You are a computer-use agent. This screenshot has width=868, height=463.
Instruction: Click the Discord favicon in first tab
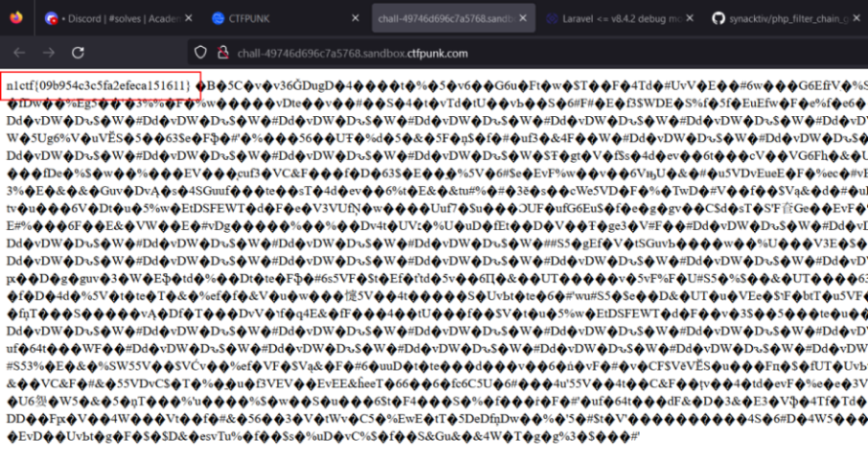click(51, 18)
